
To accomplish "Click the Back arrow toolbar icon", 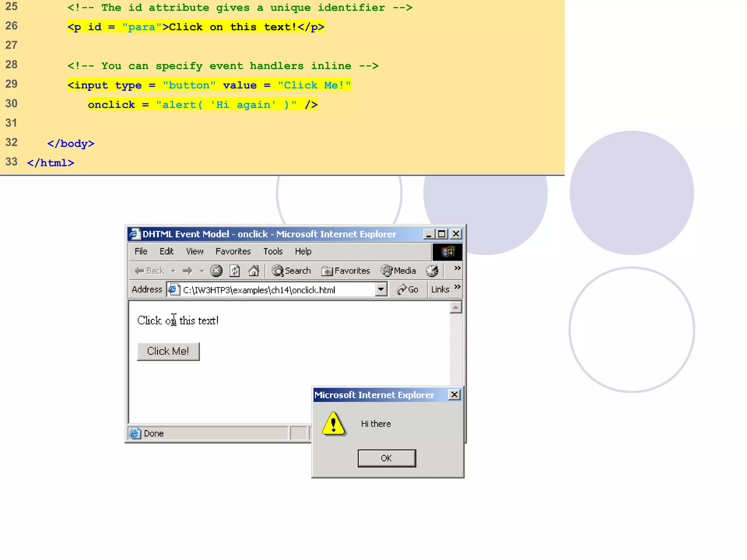I will [139, 271].
